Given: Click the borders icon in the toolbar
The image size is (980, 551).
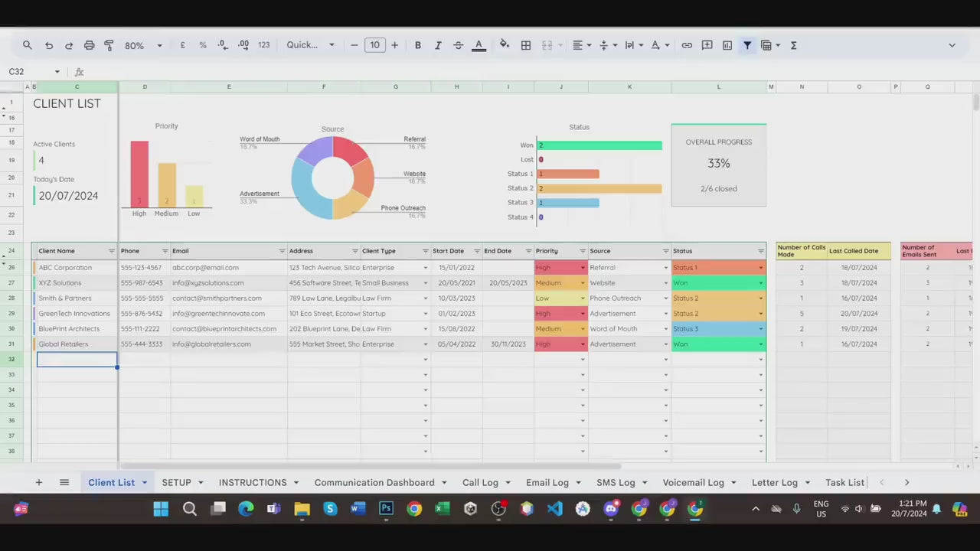Looking at the screenshot, I should click(x=526, y=45).
